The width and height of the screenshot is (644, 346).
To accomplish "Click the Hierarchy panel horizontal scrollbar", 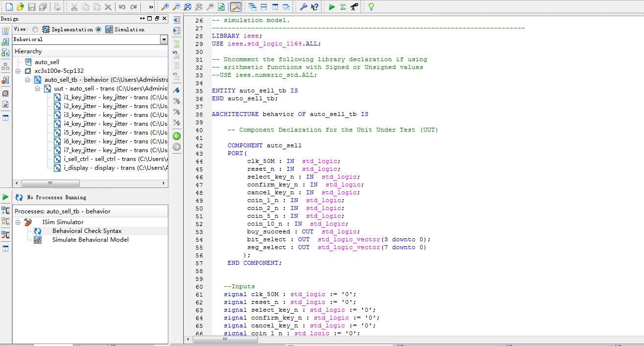I will (50, 183).
